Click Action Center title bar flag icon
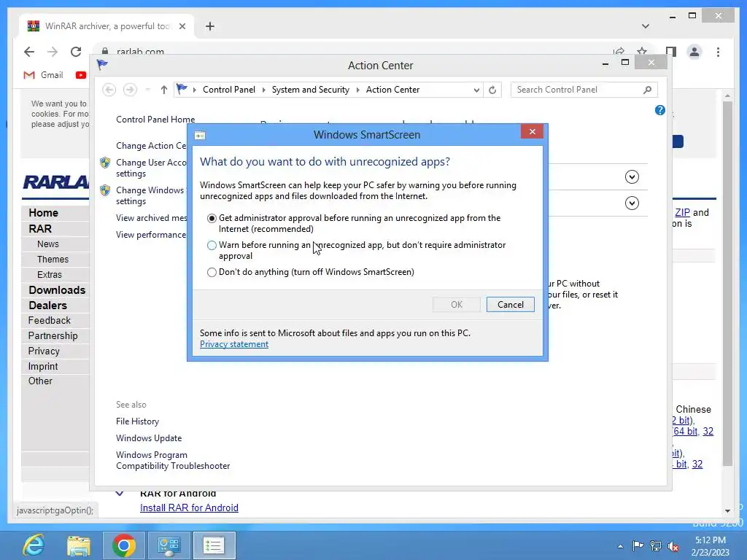Image resolution: width=747 pixels, height=560 pixels. (x=102, y=65)
